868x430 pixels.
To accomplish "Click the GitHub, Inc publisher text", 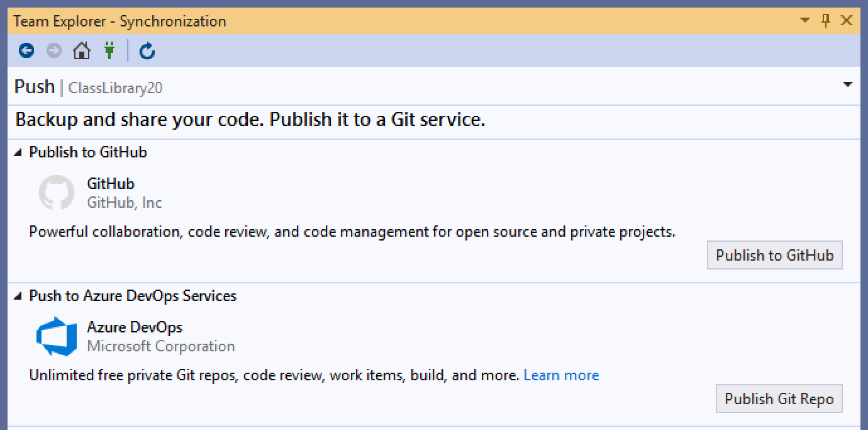I will [x=125, y=203].
